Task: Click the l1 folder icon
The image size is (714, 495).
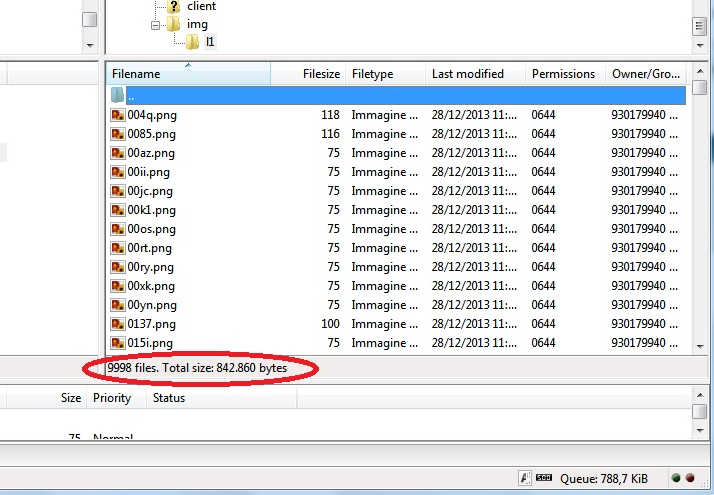Action: tap(192, 42)
